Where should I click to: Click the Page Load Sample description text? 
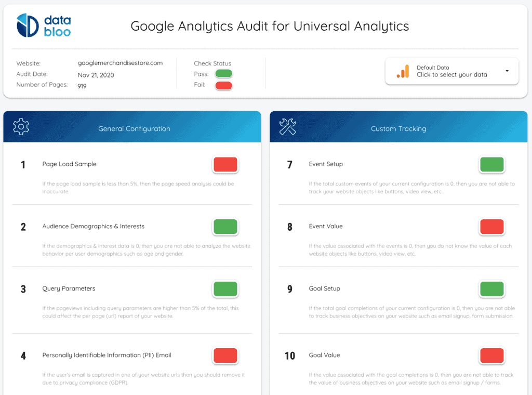click(138, 188)
